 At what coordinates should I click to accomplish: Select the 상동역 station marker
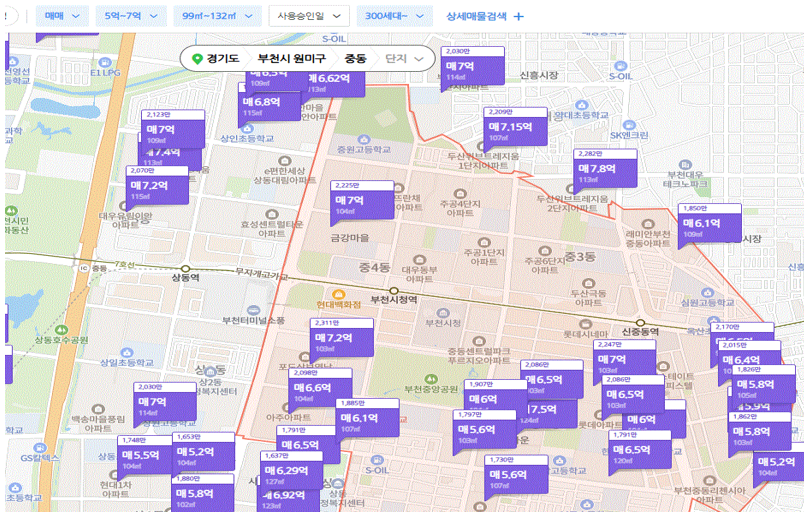coord(186,269)
